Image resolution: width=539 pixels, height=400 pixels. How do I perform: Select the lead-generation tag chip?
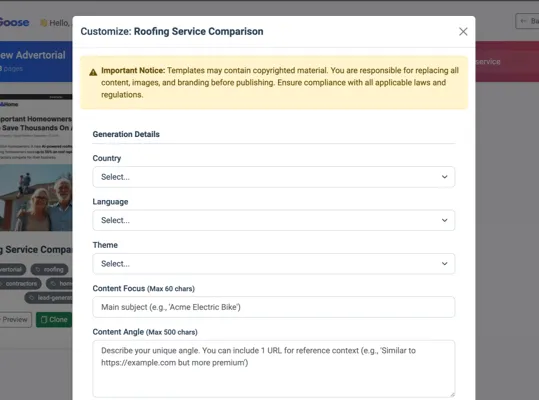point(48,298)
